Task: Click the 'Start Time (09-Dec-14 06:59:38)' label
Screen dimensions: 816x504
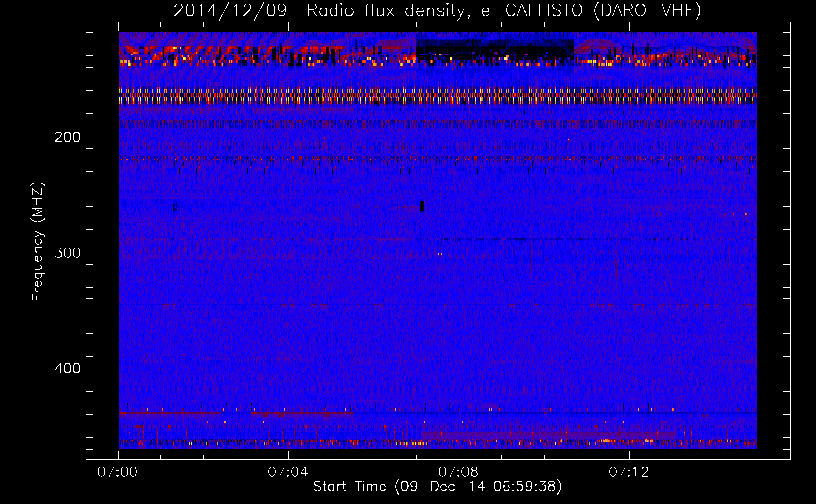Action: (437, 487)
